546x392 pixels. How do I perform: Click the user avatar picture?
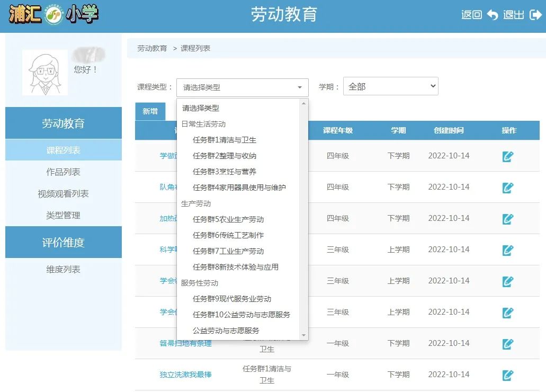[x=44, y=73]
